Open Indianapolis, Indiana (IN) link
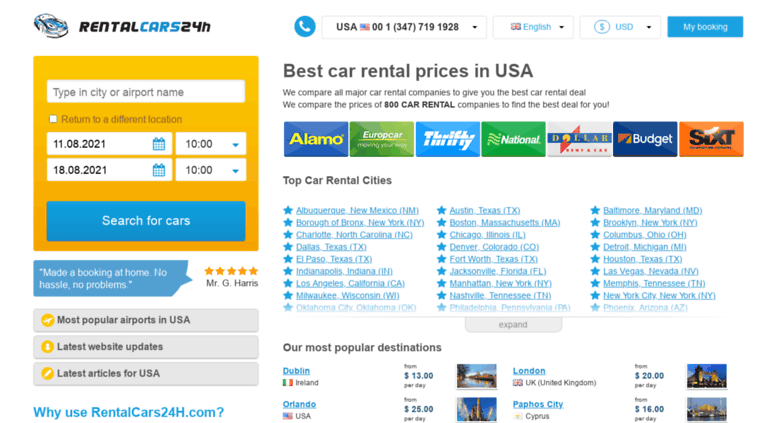 pos(344,271)
